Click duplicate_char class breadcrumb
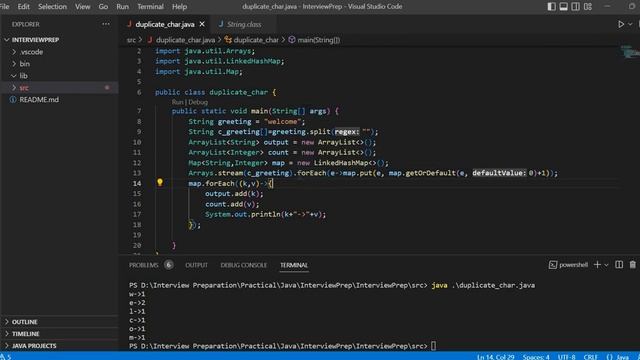The width and height of the screenshot is (640, 360). (x=256, y=40)
